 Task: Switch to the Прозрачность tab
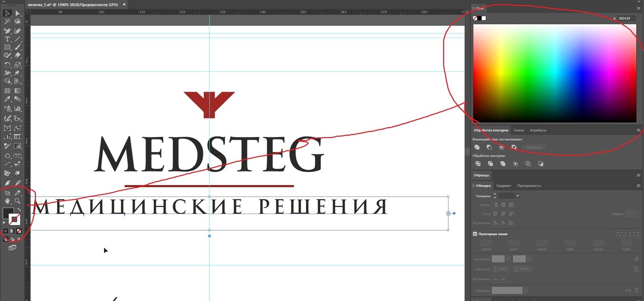[529, 186]
